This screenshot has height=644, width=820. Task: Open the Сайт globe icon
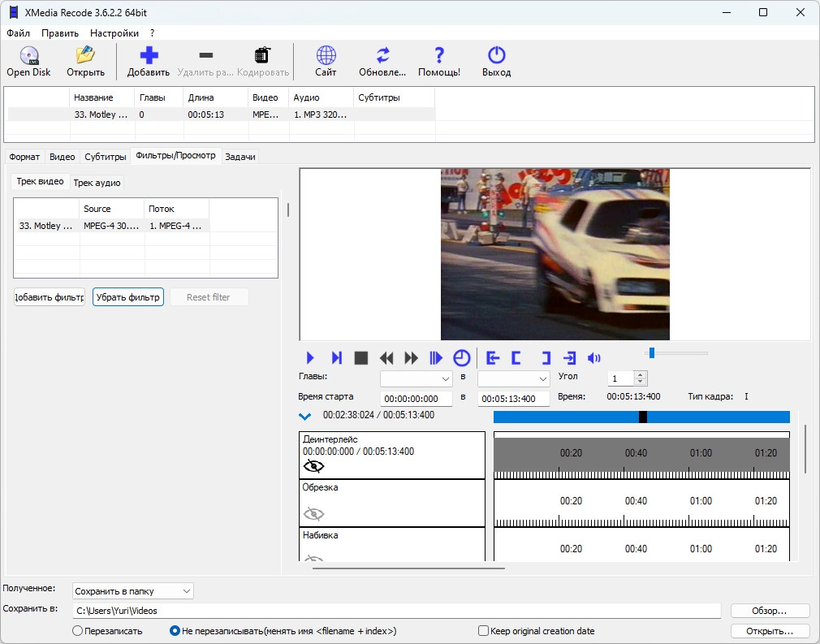326,56
